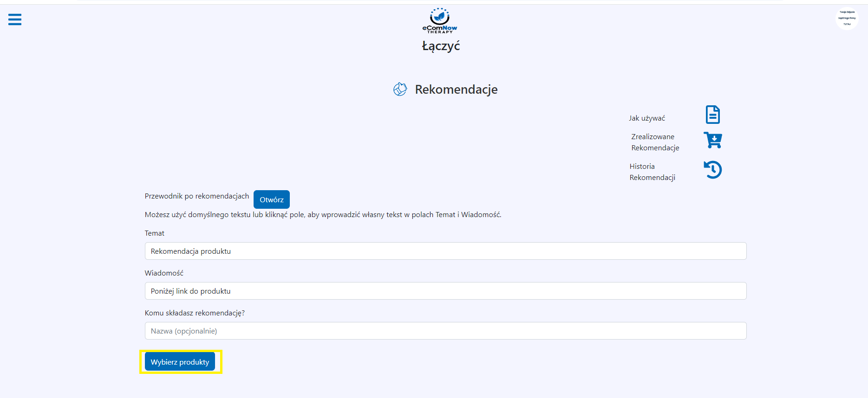Image resolution: width=868 pixels, height=398 pixels.
Task: Open the profile photo avatar
Action: coord(847,19)
